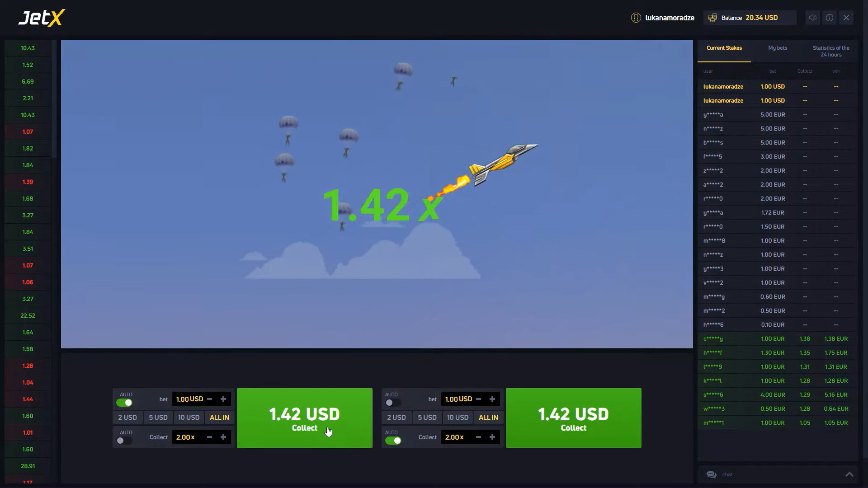Screen dimensions: 868x488
Task: Switch to the Current Stakes tab
Action: 724,48
